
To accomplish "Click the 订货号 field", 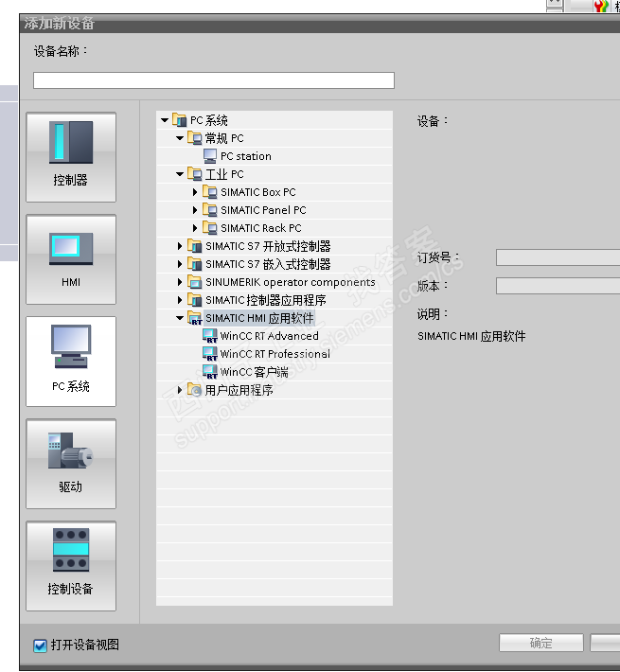I will coord(558,257).
